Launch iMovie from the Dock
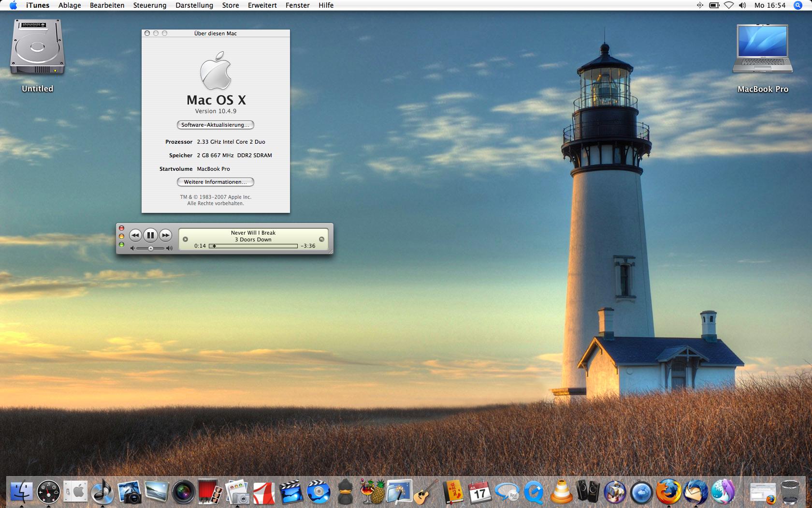This screenshot has width=812, height=508. [291, 492]
